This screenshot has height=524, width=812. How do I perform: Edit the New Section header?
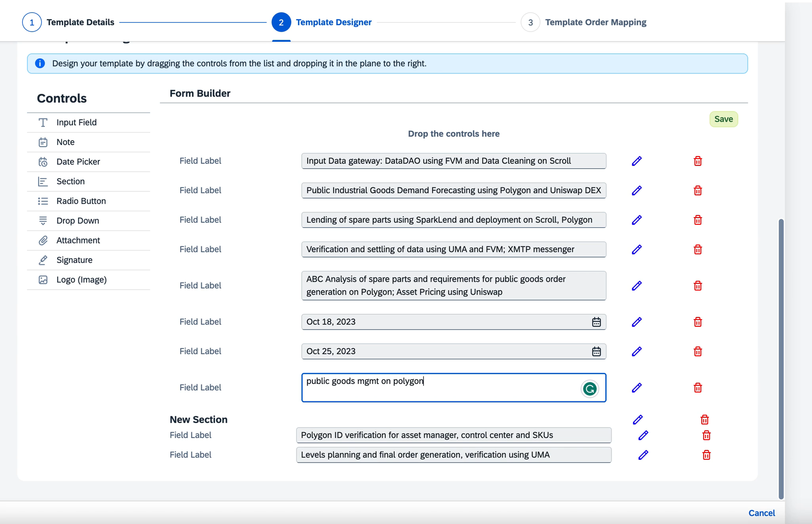[x=637, y=420]
